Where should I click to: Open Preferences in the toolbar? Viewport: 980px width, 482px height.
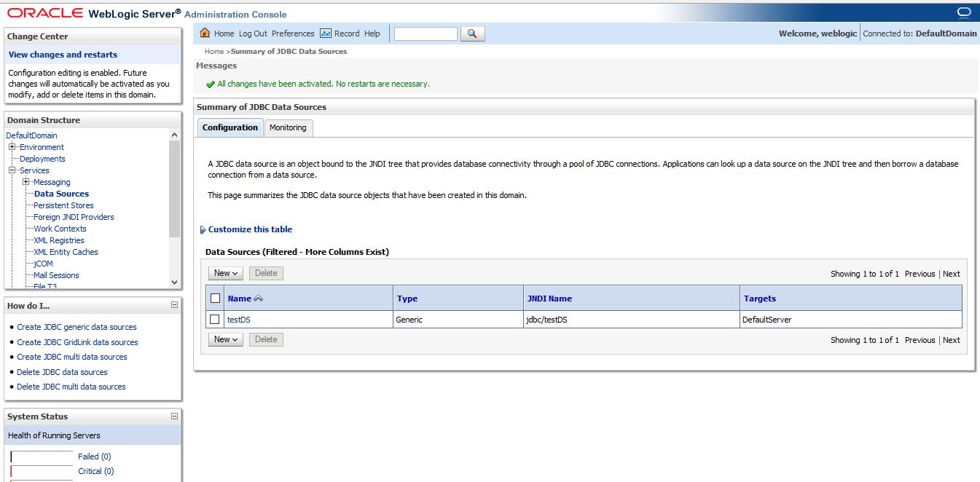pyautogui.click(x=293, y=33)
